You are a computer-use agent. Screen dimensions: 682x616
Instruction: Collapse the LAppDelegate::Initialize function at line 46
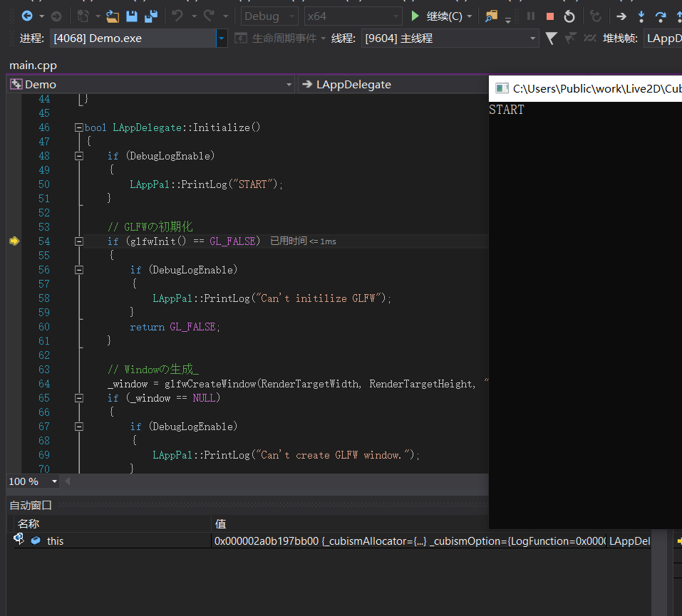click(78, 128)
